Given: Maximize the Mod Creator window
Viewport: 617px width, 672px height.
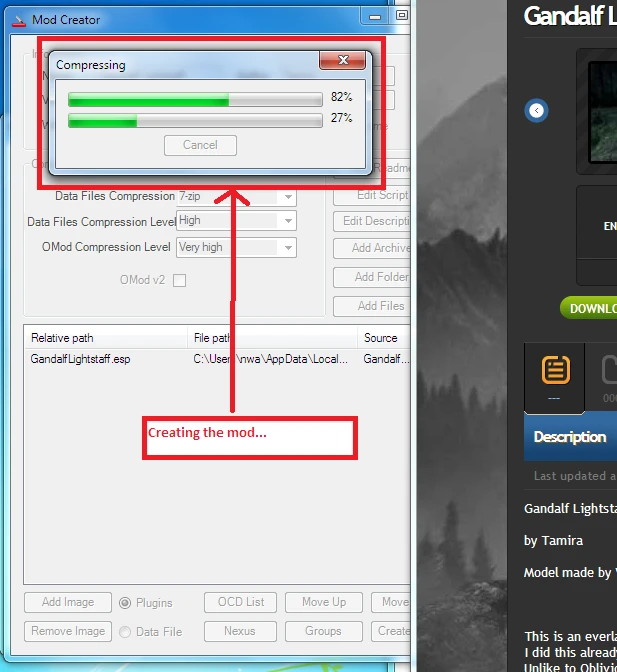Looking at the screenshot, I should click(x=401, y=16).
